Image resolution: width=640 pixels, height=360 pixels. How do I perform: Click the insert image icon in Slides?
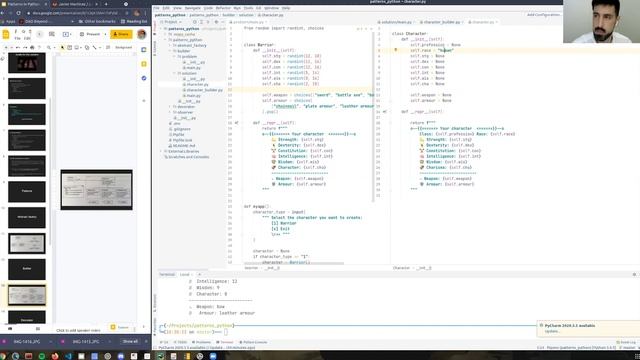click(77, 47)
